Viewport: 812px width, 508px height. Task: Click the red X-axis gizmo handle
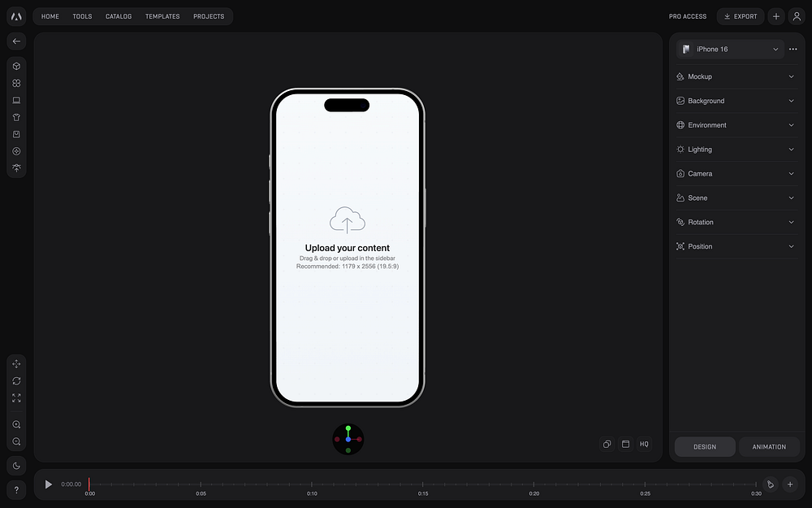(360, 440)
